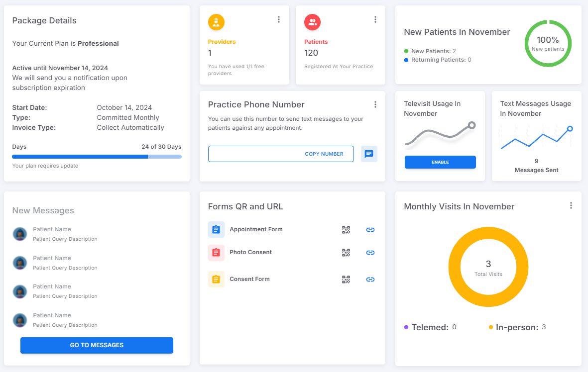588x372 pixels.
Task: Click the 100% New patients ring chart
Action: click(548, 43)
